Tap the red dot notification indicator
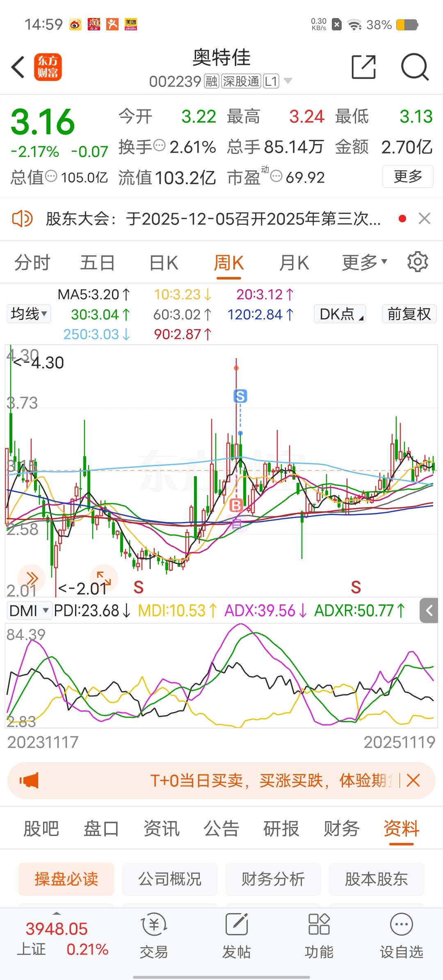443x980 pixels. point(402,219)
